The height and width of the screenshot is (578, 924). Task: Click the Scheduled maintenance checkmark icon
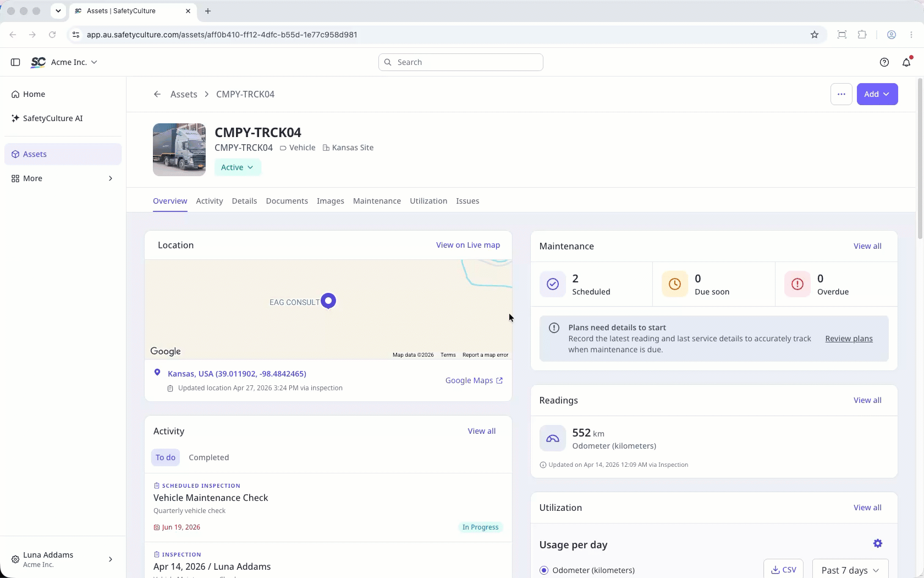point(553,284)
